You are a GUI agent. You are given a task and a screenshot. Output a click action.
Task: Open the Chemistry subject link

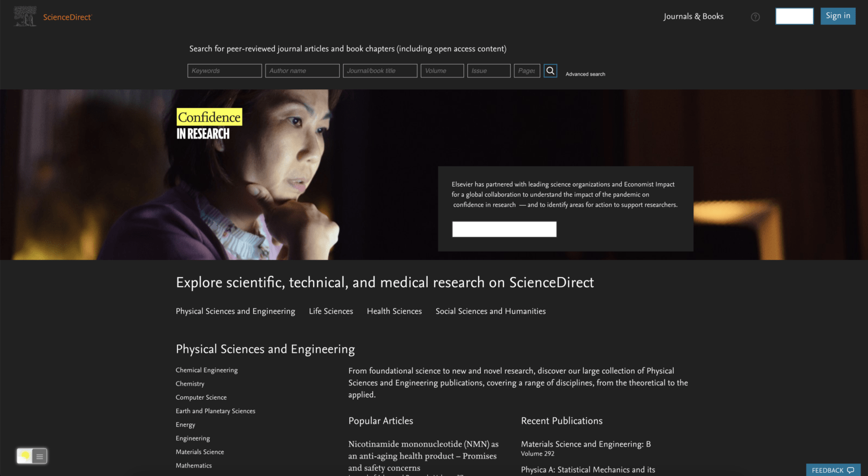190,383
